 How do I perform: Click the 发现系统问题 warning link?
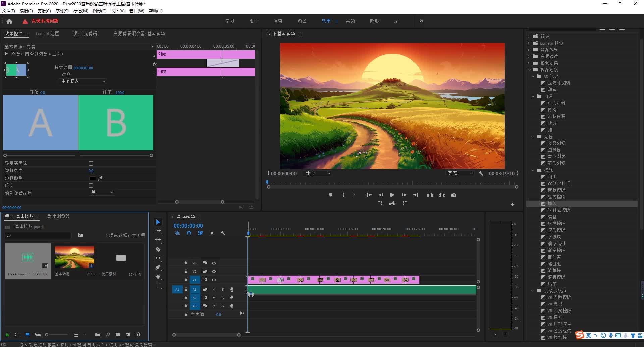[45, 21]
